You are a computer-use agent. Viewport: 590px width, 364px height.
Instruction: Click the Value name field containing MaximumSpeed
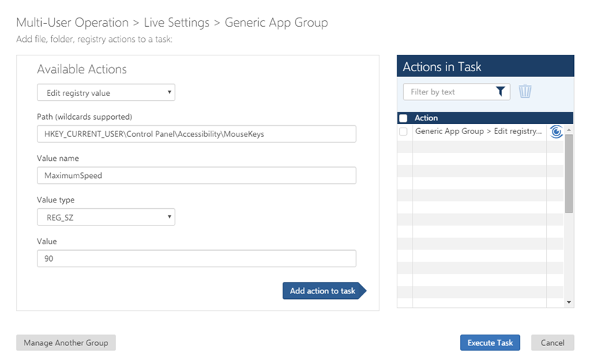pos(196,175)
